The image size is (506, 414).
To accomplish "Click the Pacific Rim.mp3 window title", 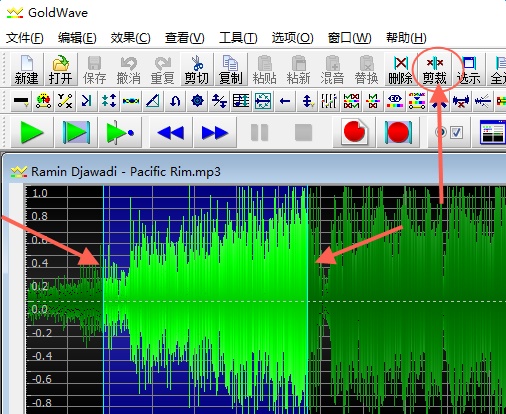I will pyautogui.click(x=126, y=172).
